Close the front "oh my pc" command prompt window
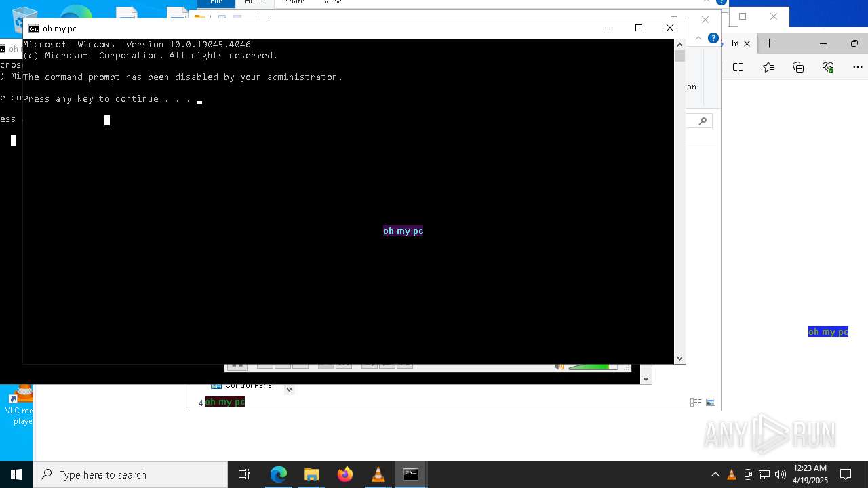868x488 pixels. click(670, 28)
